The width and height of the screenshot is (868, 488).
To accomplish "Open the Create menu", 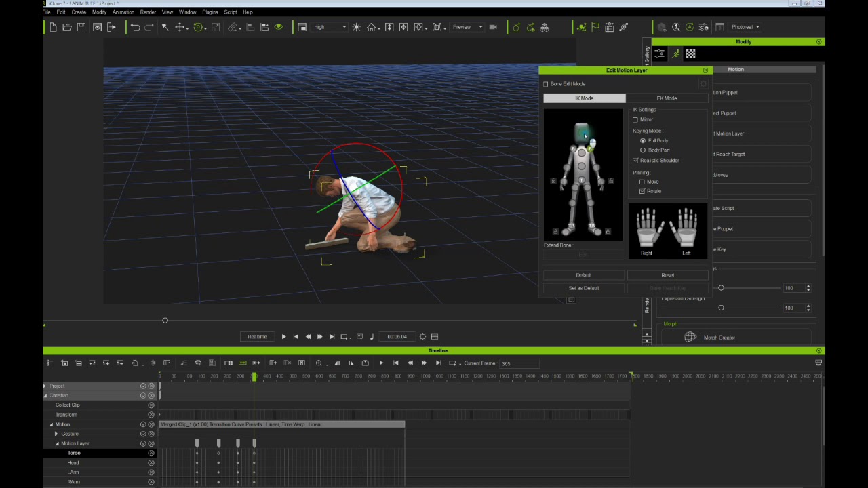I will 79,12.
